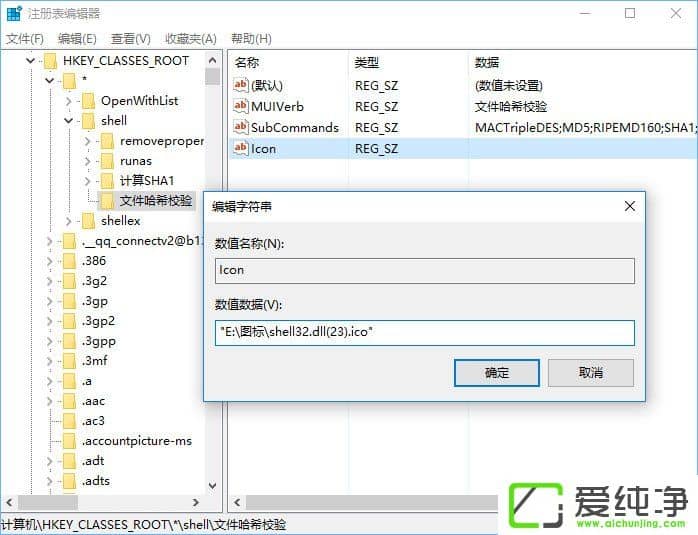698x535 pixels.
Task: Click REG_SZ type cell of SubCommands row
Action: 377,128
